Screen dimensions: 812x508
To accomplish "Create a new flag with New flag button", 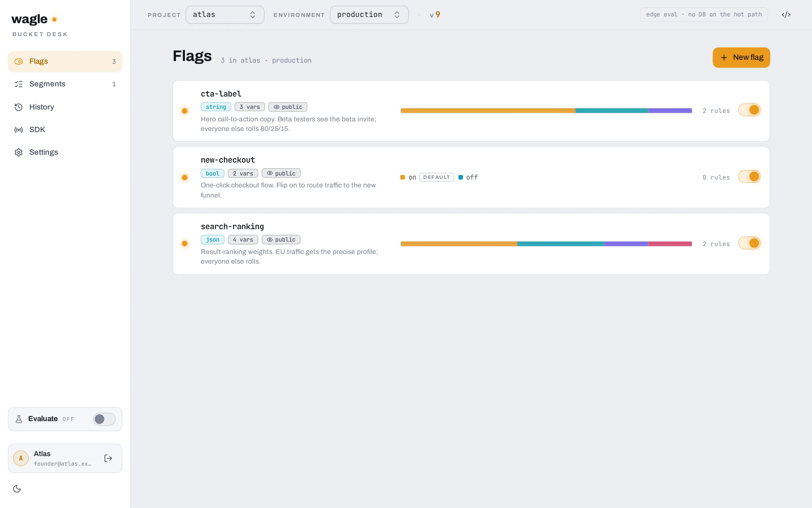I will 741,58.
